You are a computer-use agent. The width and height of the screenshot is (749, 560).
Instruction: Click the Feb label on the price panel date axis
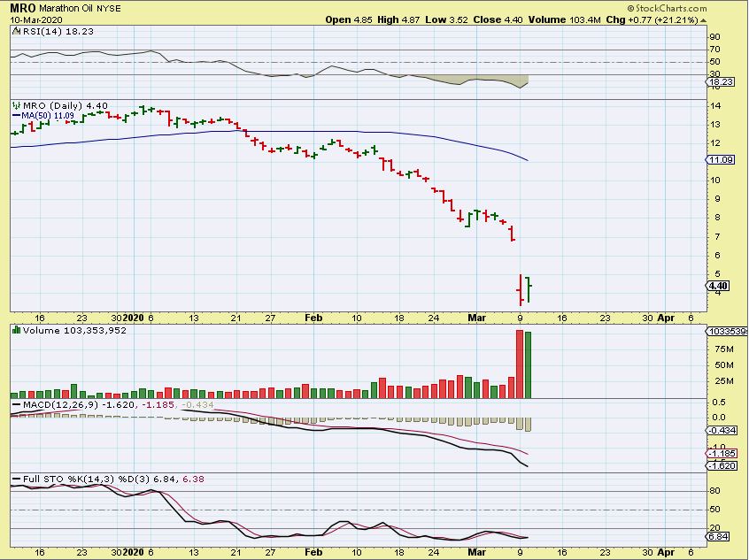tap(313, 318)
